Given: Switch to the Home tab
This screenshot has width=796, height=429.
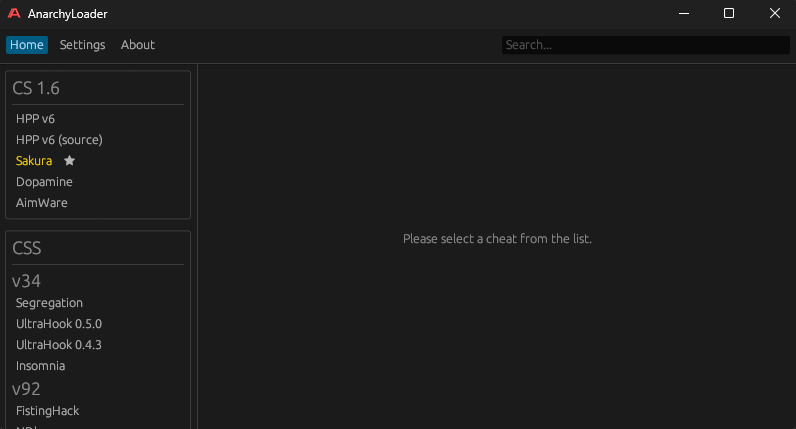Looking at the screenshot, I should coord(27,45).
